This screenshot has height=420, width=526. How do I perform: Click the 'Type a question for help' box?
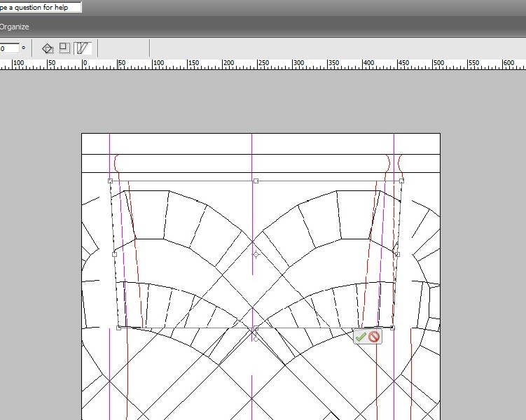pyautogui.click(x=40, y=7)
